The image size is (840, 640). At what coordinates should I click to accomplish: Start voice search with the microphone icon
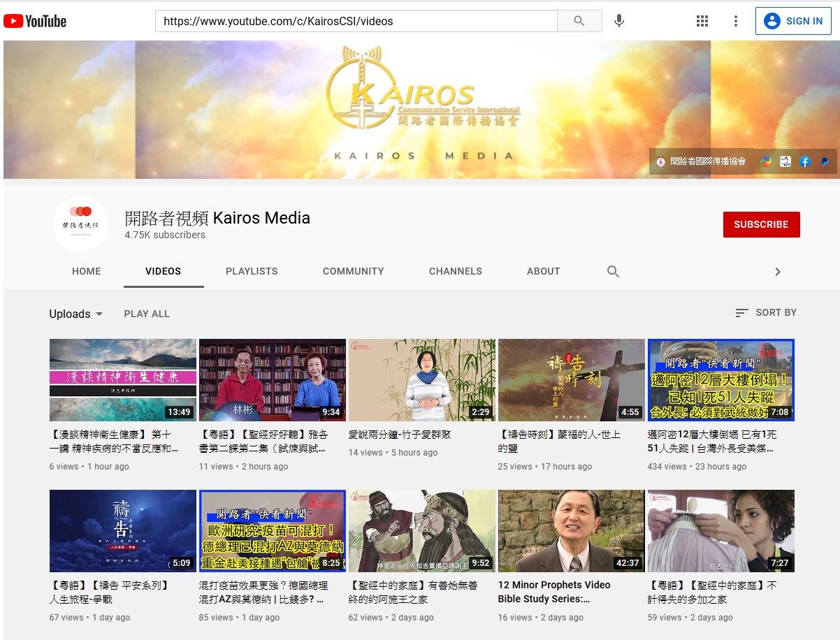[x=618, y=21]
